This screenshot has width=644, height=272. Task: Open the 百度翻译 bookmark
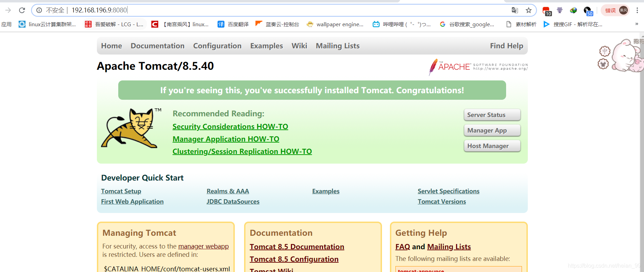point(233,24)
